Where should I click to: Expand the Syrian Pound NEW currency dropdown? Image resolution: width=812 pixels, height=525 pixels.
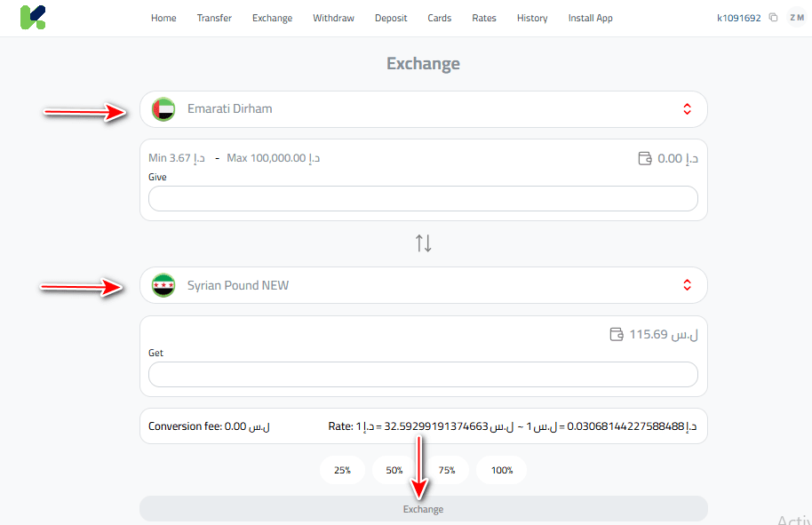point(687,285)
